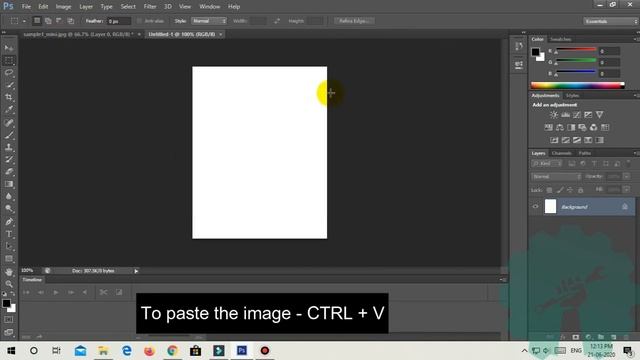Select the Hand tool
This screenshot has width=640, height=360.
point(9,272)
